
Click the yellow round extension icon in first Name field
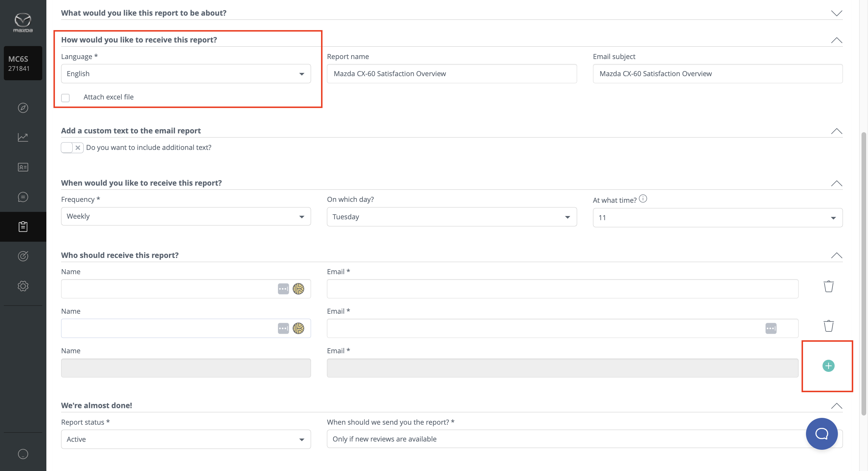[x=298, y=289]
